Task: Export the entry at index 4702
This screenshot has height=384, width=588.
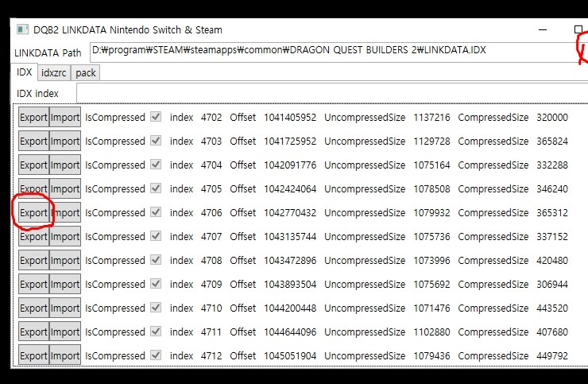Action: click(33, 117)
